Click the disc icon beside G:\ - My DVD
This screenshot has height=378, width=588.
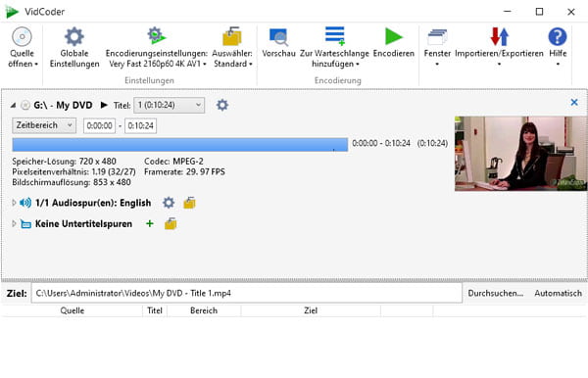coord(25,105)
